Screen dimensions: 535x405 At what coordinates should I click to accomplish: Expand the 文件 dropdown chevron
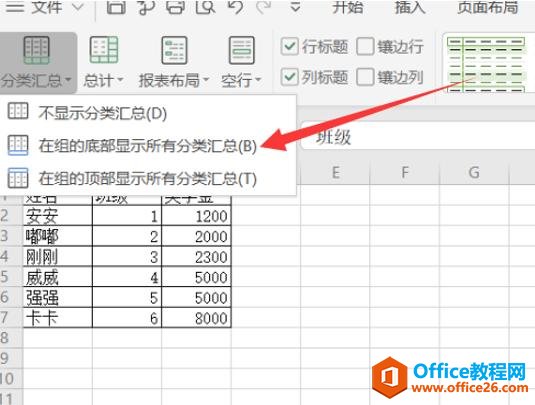[x=78, y=6]
